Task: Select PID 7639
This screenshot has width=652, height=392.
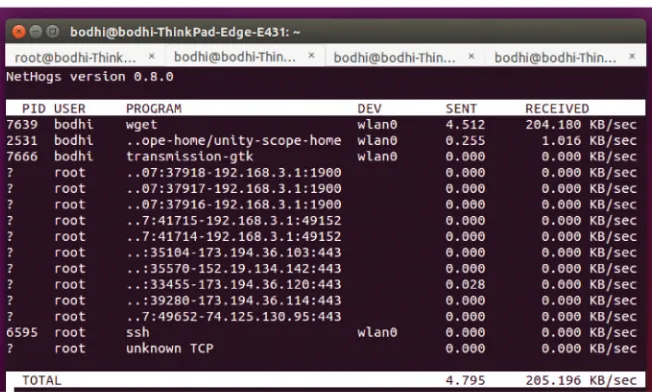Action: [22, 125]
